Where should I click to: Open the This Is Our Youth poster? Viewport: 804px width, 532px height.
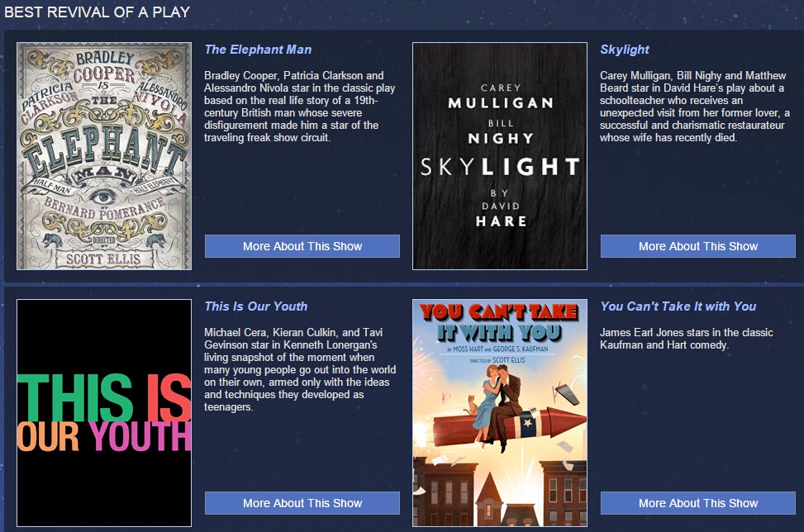pos(104,413)
